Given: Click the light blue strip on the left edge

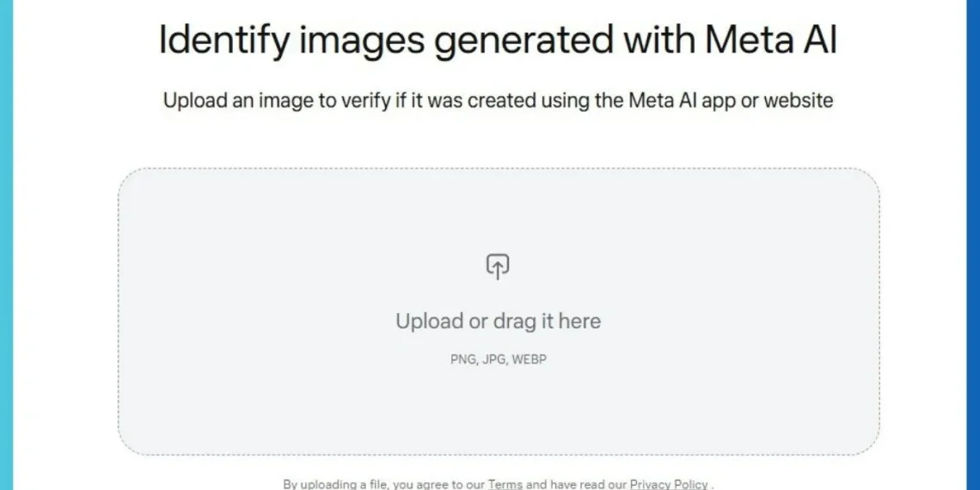Looking at the screenshot, I should (x=6, y=245).
